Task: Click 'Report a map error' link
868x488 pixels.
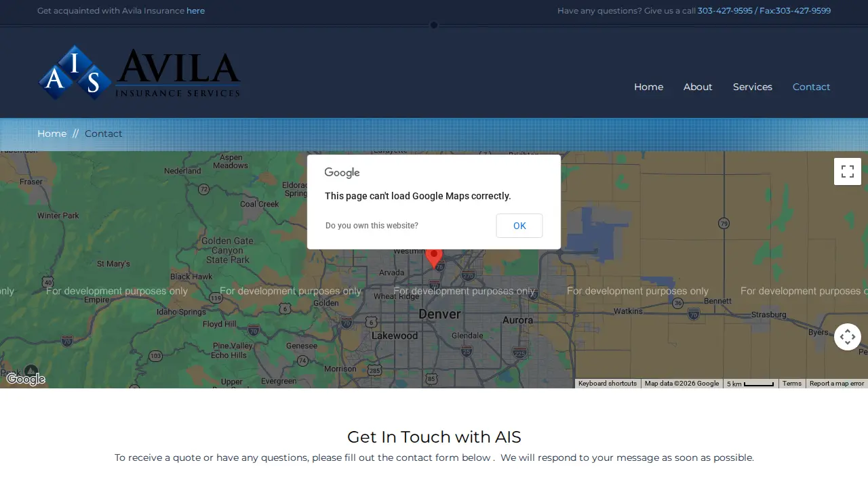Action: coord(837,384)
